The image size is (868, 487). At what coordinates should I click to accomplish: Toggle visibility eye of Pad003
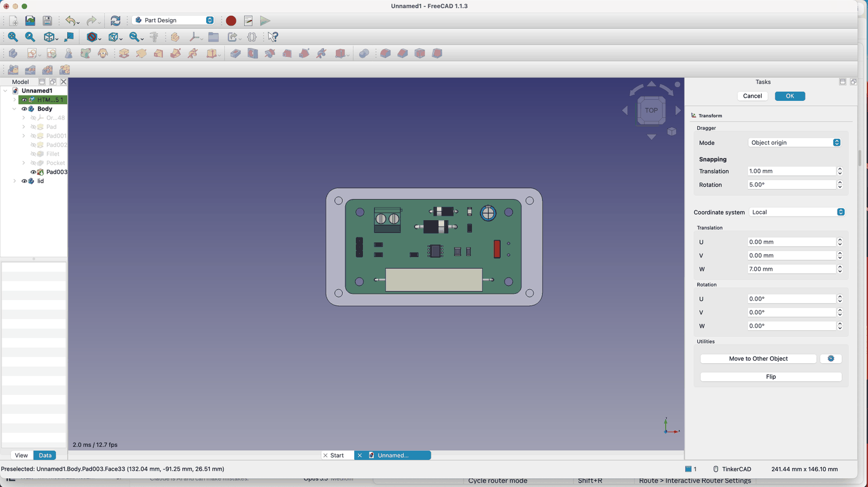(x=33, y=172)
